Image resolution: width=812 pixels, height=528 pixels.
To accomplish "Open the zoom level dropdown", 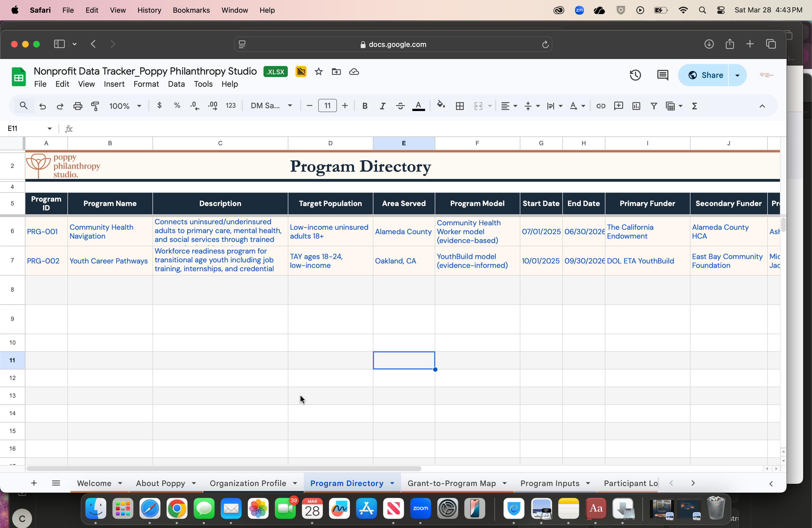I will 125,106.
